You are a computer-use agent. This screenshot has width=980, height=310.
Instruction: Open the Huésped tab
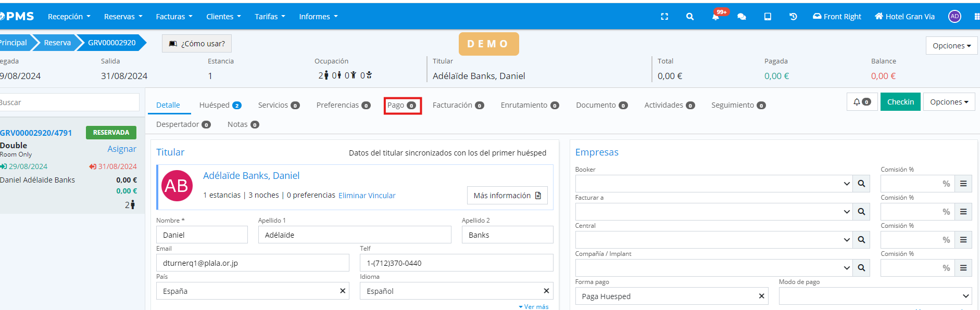pos(220,105)
